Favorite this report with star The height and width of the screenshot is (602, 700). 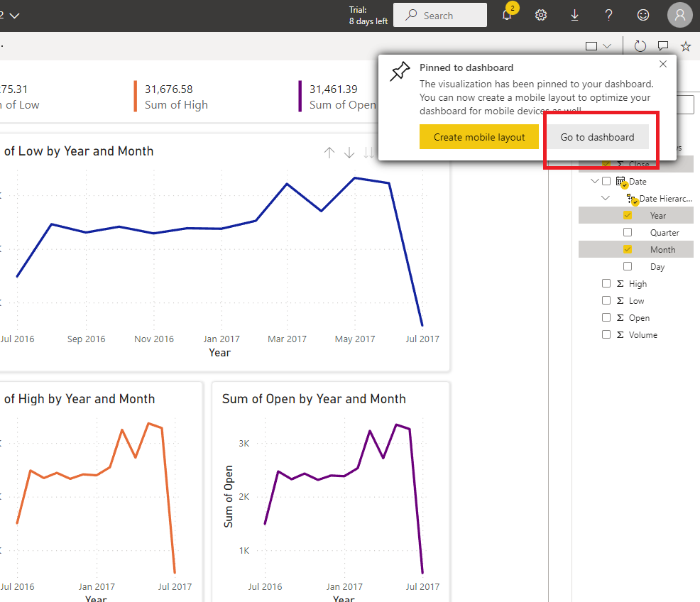coord(686,46)
